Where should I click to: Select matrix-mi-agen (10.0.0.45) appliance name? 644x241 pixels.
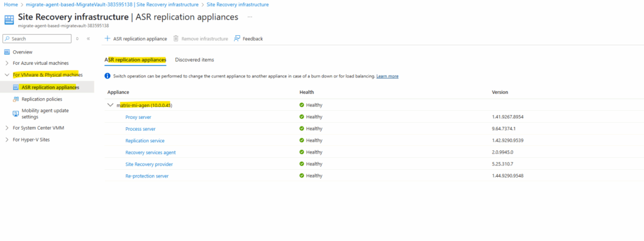(x=144, y=105)
